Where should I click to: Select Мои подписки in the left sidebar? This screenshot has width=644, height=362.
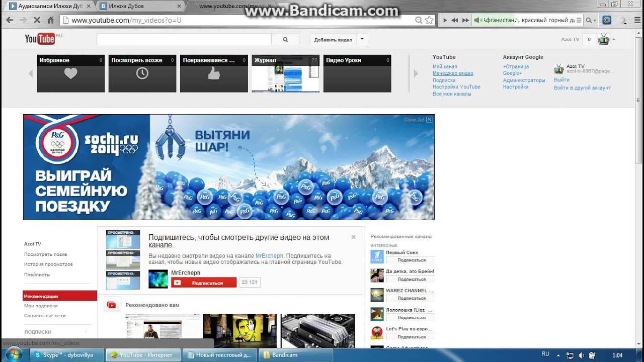coord(41,306)
